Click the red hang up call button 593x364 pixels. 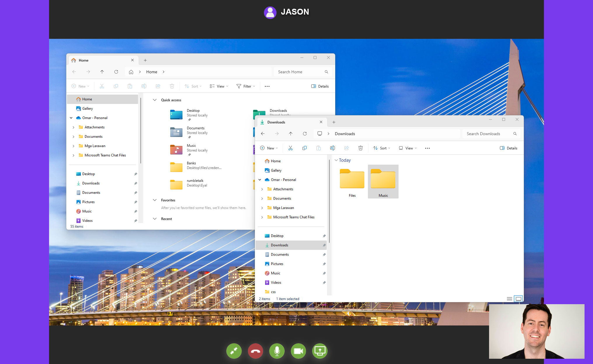pyautogui.click(x=255, y=351)
